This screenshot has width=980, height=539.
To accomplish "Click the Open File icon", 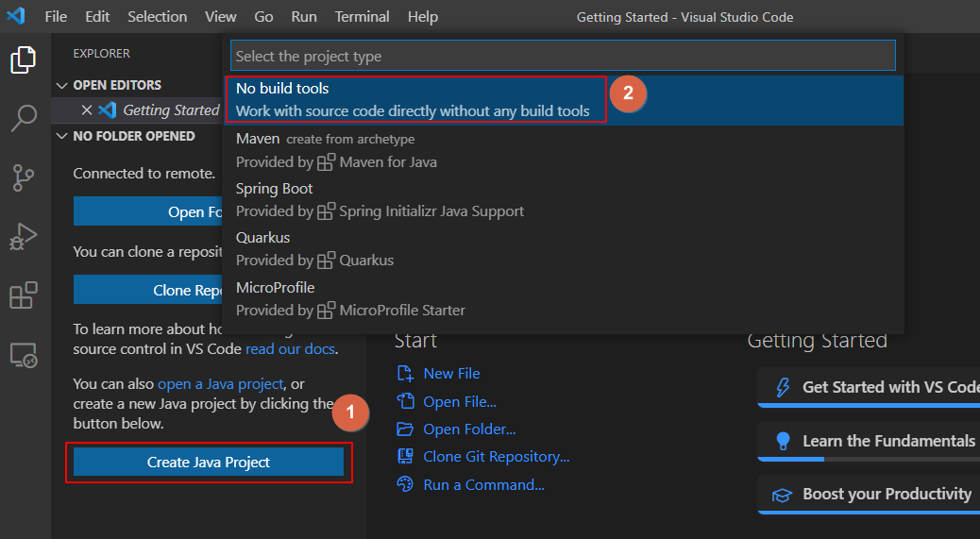I will pyautogui.click(x=405, y=401).
